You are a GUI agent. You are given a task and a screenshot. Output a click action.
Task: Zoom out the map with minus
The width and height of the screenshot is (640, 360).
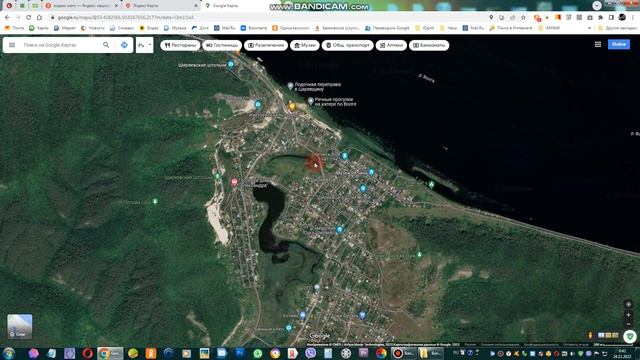click(x=629, y=324)
